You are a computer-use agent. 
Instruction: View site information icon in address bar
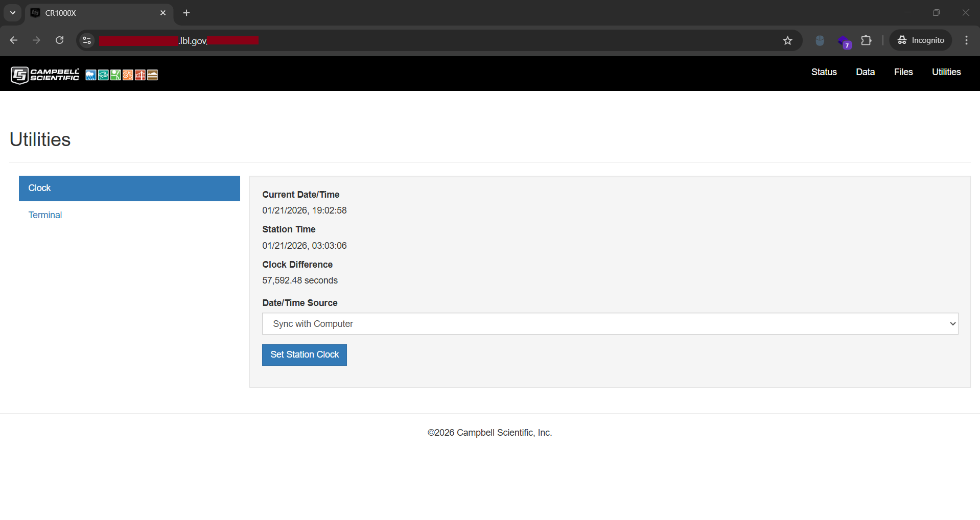tap(87, 40)
